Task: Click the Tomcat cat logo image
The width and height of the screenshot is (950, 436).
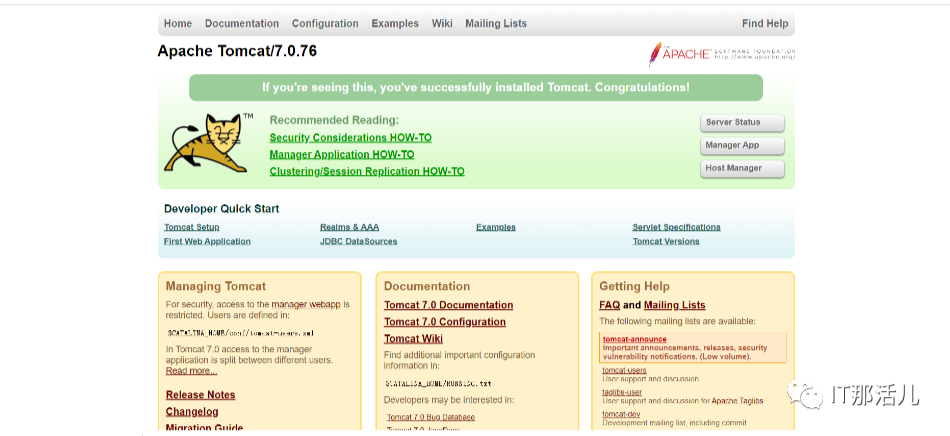Action: [x=208, y=143]
